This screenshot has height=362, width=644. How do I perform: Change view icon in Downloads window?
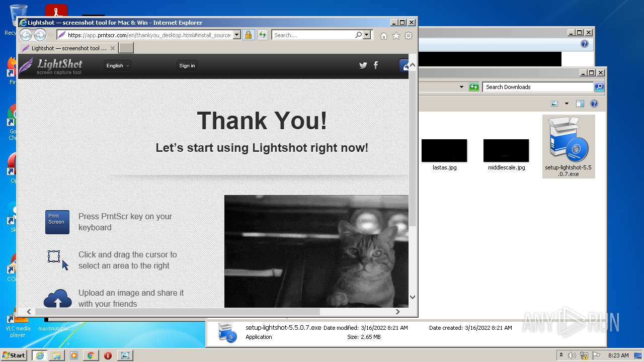(x=554, y=104)
